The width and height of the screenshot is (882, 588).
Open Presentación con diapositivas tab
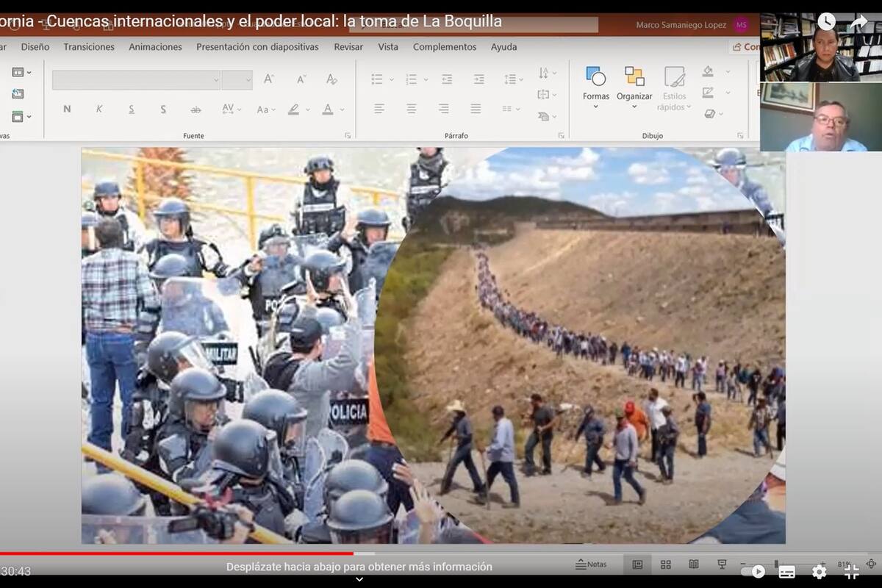click(257, 46)
